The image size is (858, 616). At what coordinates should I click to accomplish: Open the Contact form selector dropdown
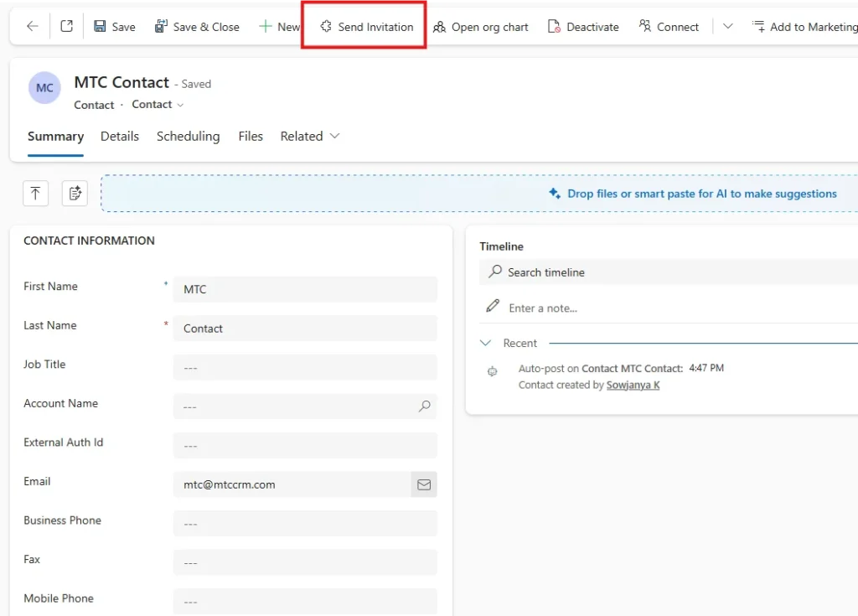[x=158, y=105]
